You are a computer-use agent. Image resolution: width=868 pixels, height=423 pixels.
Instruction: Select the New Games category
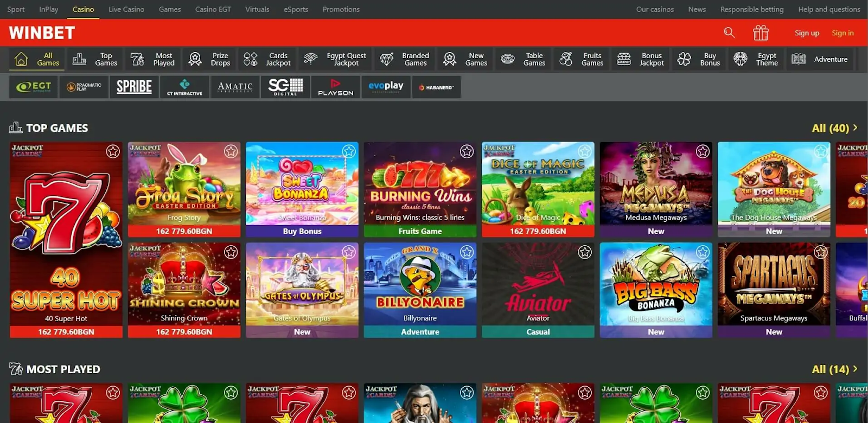click(465, 59)
